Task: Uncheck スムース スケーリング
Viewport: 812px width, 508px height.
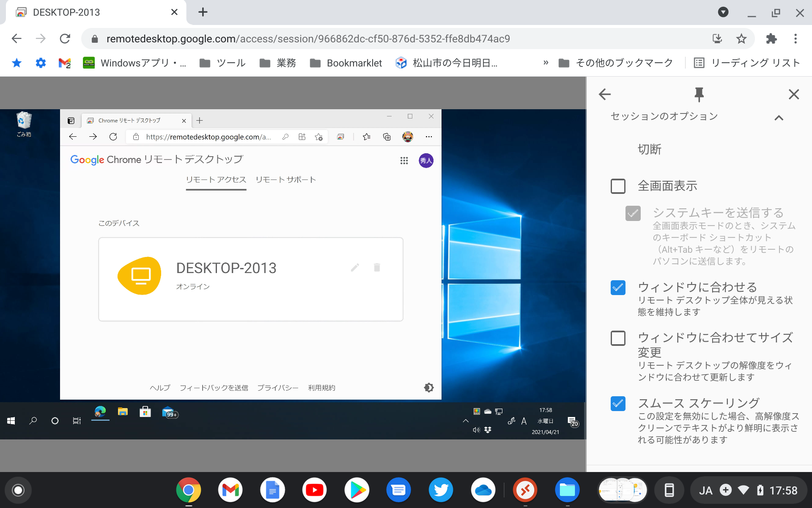Action: pyautogui.click(x=618, y=404)
